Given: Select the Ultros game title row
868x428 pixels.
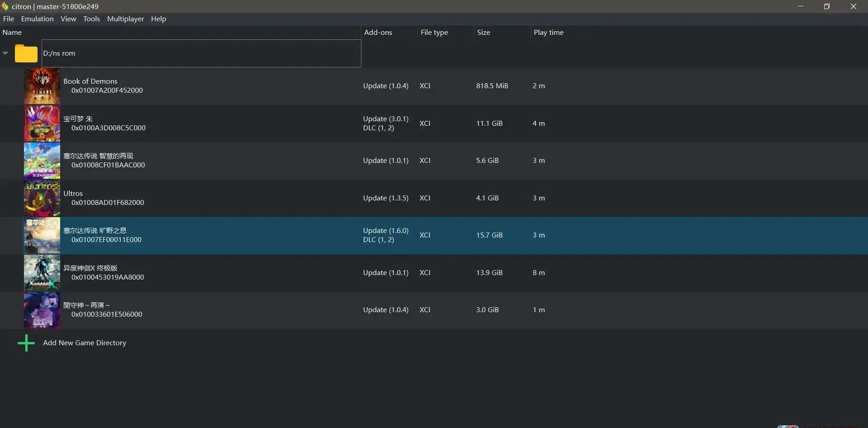Looking at the screenshot, I should pyautogui.click(x=73, y=194).
